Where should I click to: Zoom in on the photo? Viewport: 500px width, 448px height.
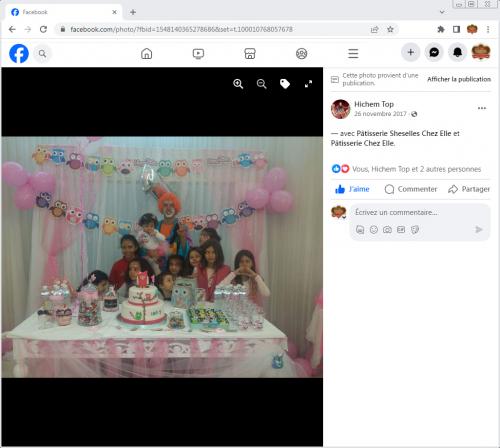(238, 84)
